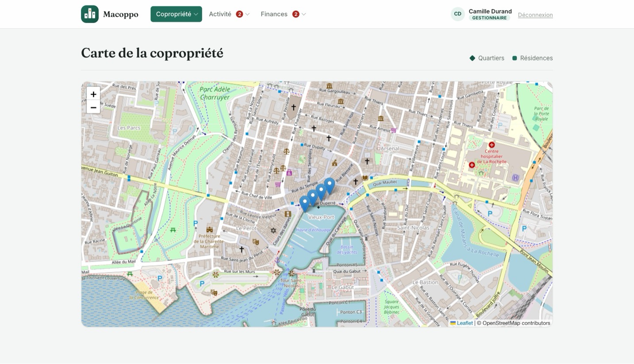The width and height of the screenshot is (634, 364).
Task: Click the Arsenal label on the map
Action: (390, 149)
